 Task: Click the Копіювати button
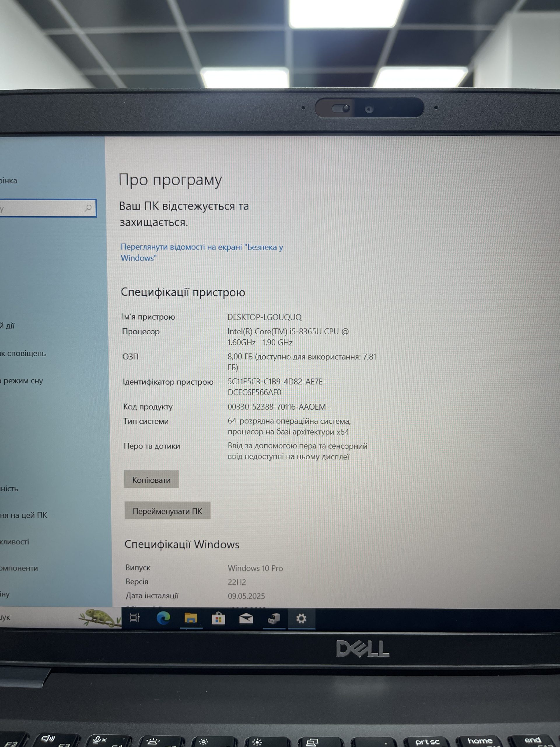coord(151,479)
